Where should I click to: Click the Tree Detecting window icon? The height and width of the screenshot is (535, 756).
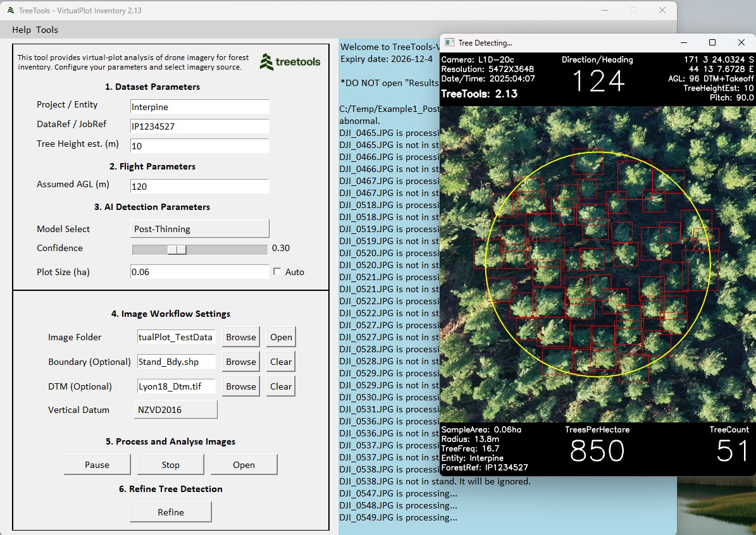click(449, 42)
